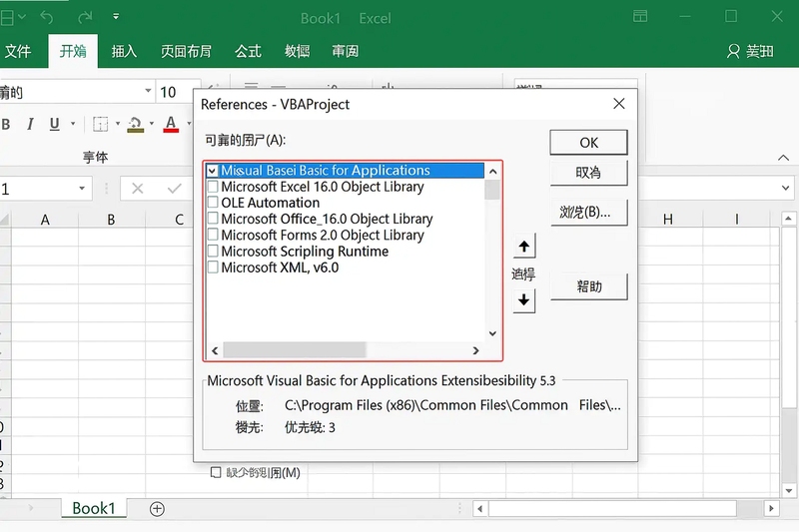This screenshot has width=799, height=532.
Task: Check Microsoft XML, v6.0 reference
Action: click(x=213, y=267)
